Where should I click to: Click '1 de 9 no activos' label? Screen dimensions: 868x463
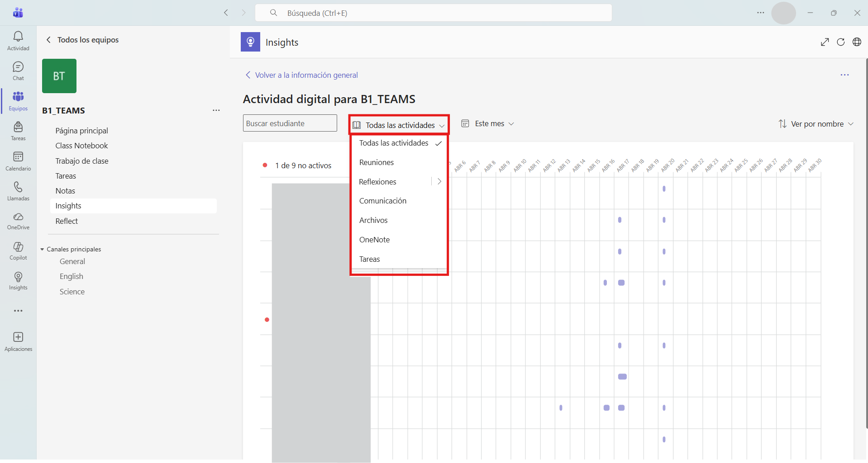(x=303, y=165)
